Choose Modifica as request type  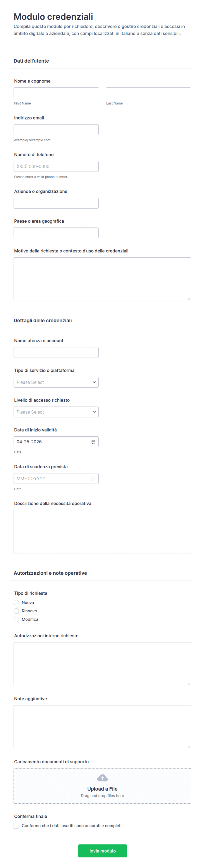[17, 619]
